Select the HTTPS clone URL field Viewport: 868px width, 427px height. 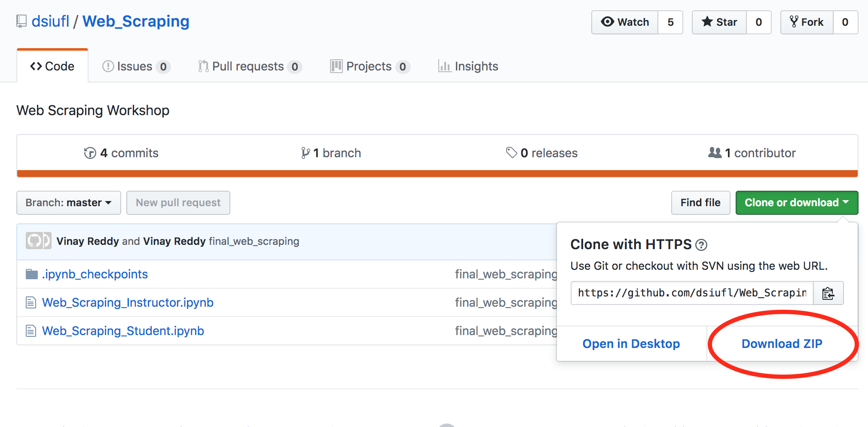[692, 293]
